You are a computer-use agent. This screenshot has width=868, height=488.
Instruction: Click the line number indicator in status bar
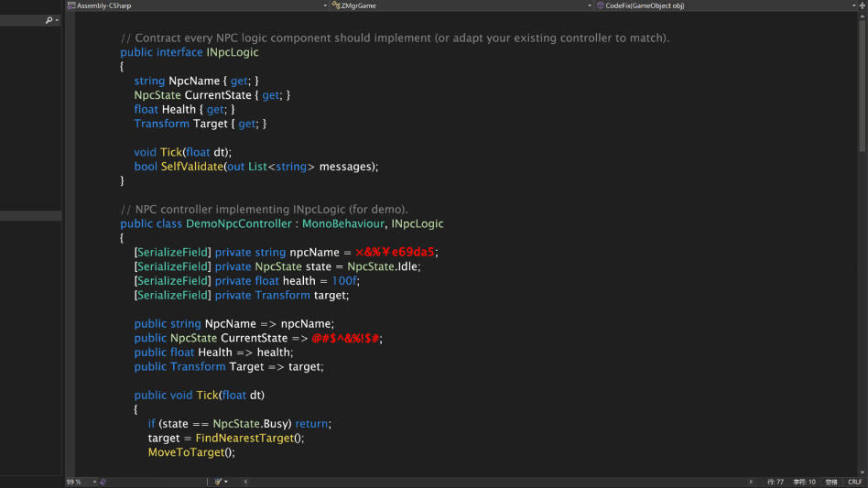click(x=775, y=482)
